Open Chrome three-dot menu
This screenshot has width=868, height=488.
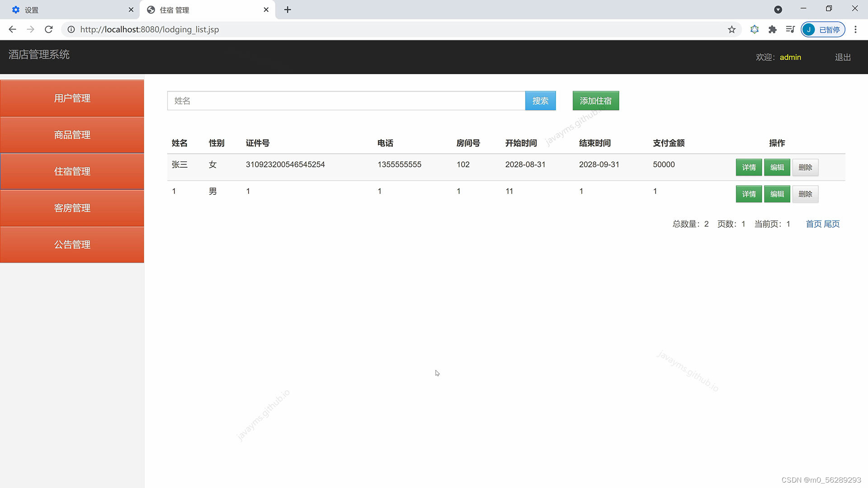(855, 29)
